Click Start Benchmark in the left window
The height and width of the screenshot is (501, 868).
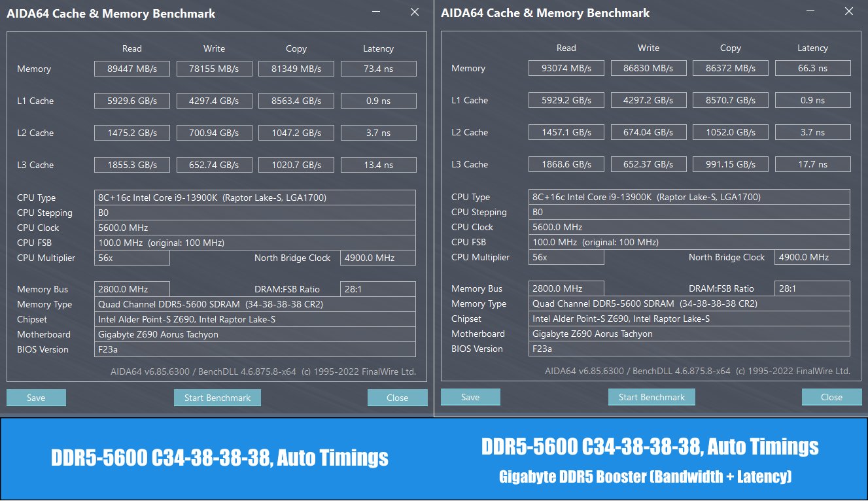click(x=217, y=398)
